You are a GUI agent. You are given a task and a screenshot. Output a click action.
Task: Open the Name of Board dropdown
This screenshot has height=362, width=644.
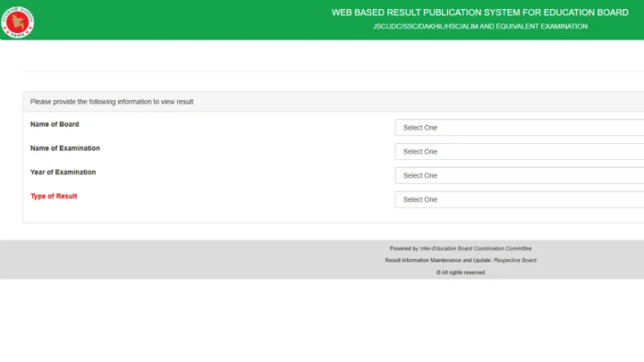click(519, 128)
